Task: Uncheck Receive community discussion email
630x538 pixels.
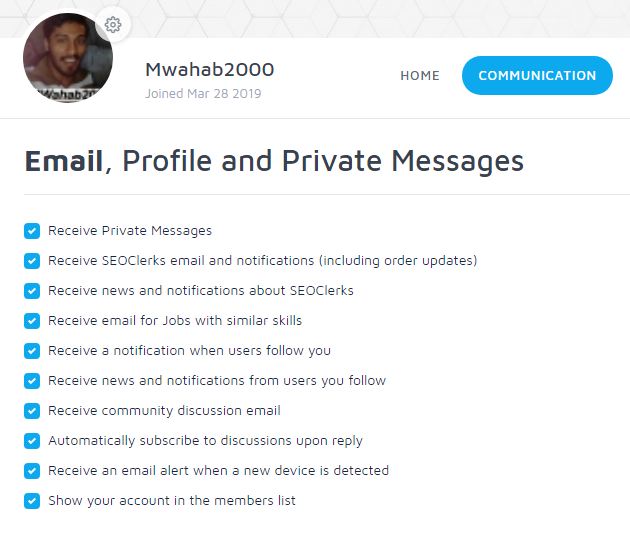Action: 32,411
